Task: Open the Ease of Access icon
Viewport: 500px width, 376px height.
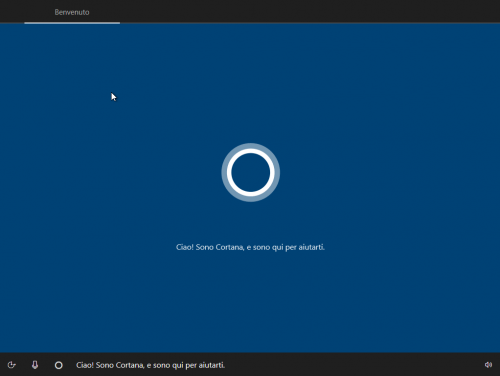Action: pos(11,365)
